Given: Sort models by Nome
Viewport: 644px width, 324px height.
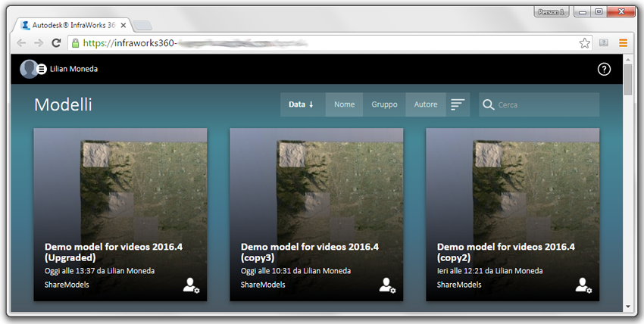Looking at the screenshot, I should tap(344, 104).
